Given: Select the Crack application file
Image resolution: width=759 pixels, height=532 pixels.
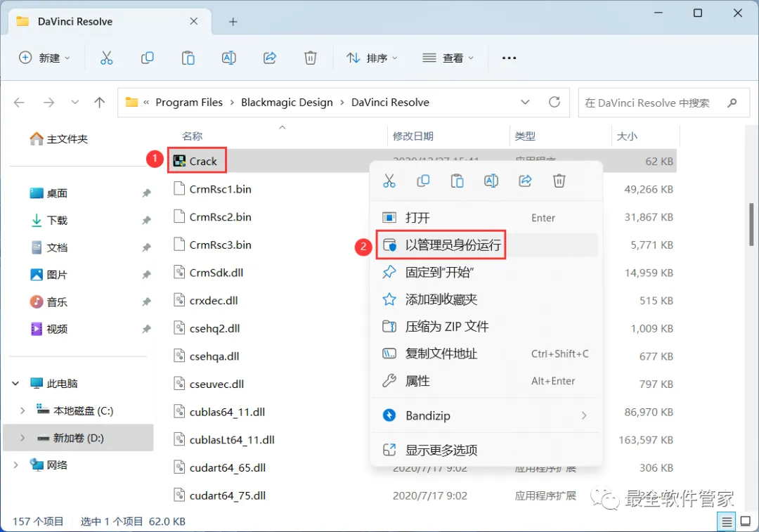Looking at the screenshot, I should (195, 161).
